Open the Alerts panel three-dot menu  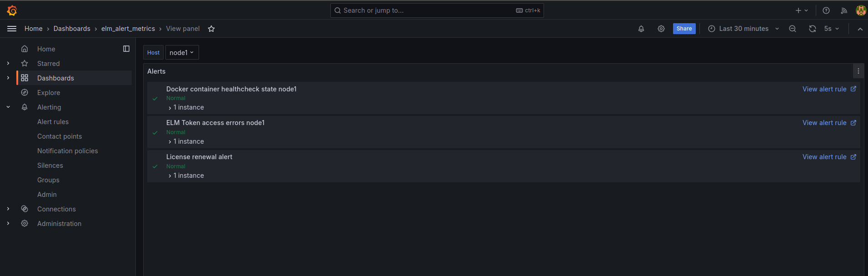click(858, 71)
